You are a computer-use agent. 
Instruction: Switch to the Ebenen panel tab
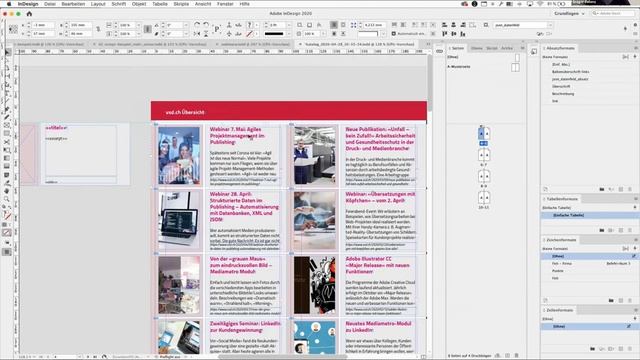click(x=476, y=48)
